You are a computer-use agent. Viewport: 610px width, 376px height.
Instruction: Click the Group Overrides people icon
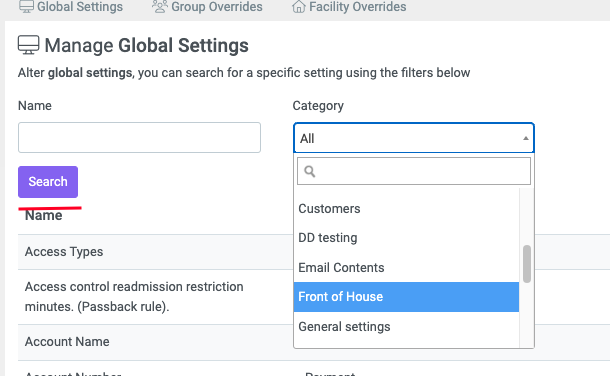tap(160, 7)
